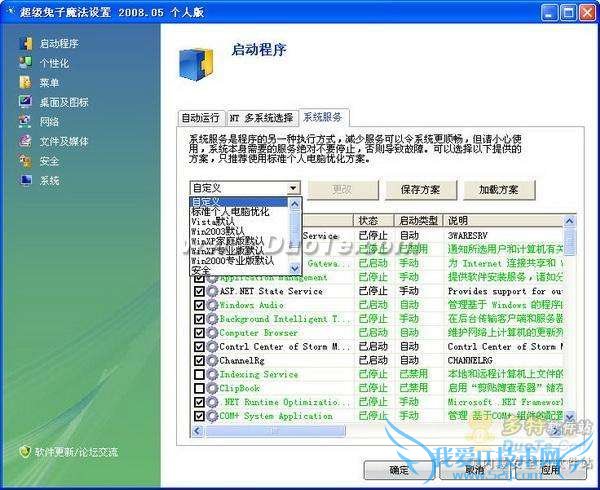Sort services by 启动类型 column header

tap(418, 220)
